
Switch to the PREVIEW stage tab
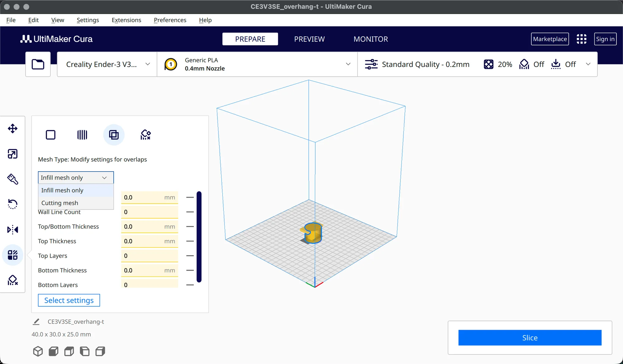pos(309,39)
